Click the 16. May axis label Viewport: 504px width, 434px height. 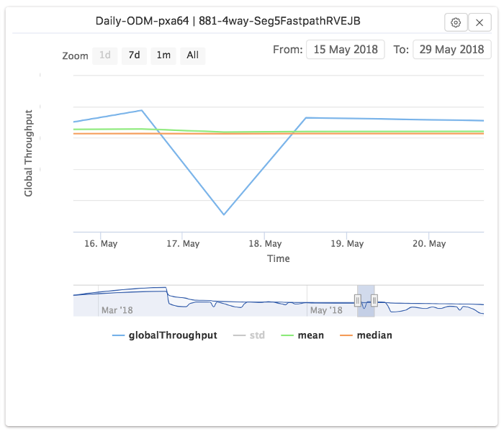pyautogui.click(x=101, y=244)
